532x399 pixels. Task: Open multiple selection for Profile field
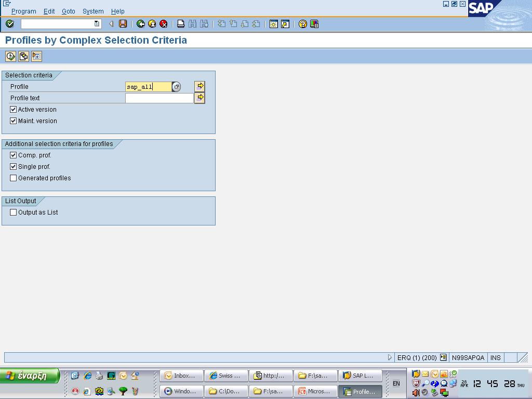[199, 87]
